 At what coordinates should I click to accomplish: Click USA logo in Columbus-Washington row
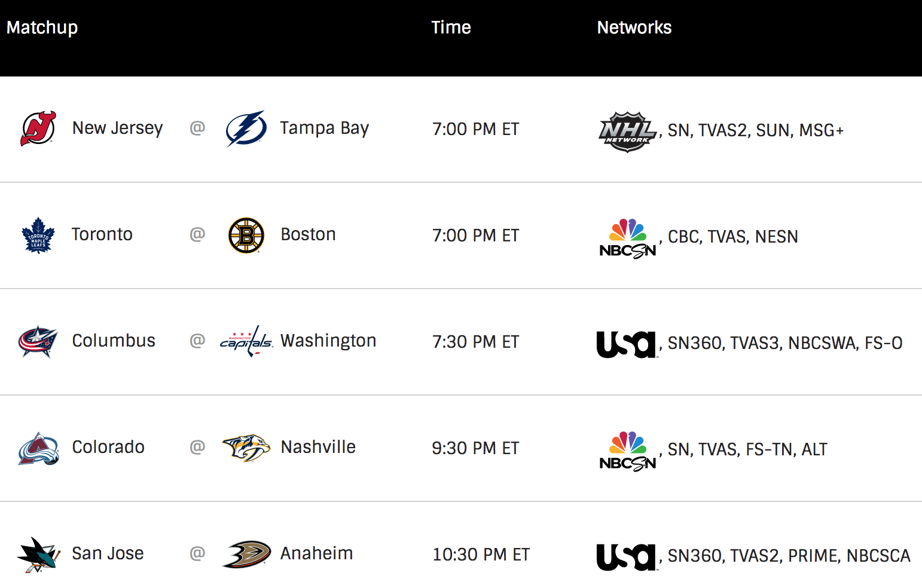pos(627,344)
